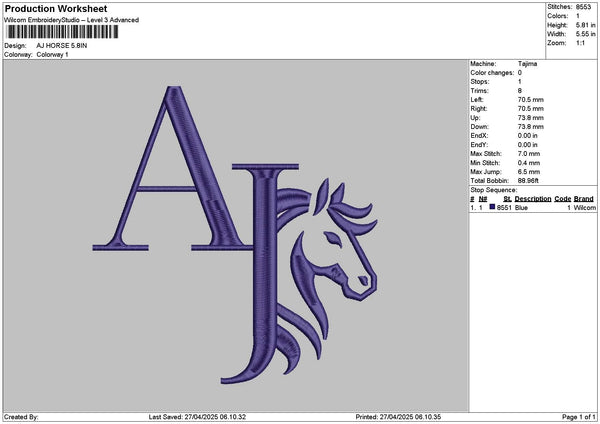600x424 pixels.
Task: Click the blue thread color swatch
Action: (492, 207)
